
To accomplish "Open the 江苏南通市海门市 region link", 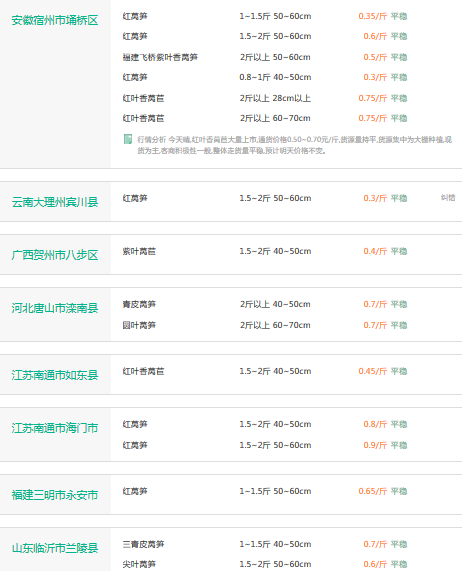I will coord(55,428).
